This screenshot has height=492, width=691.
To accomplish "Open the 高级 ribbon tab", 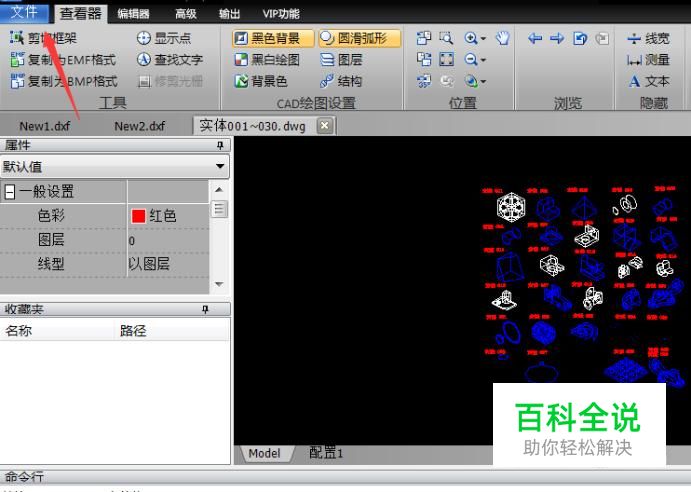I will coord(186,14).
